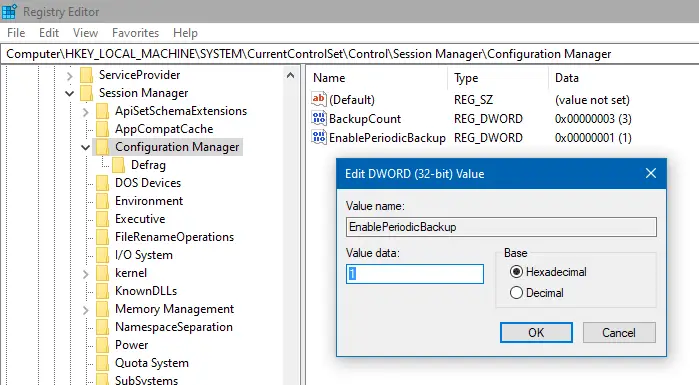The image size is (699, 385).
Task: Click the Memory Management folder icon
Action: pyautogui.click(x=103, y=309)
